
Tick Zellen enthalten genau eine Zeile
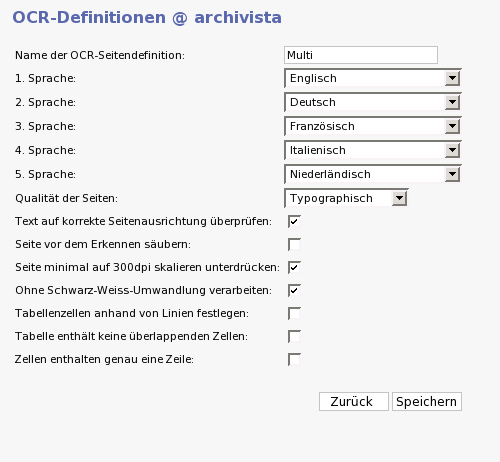294,359
